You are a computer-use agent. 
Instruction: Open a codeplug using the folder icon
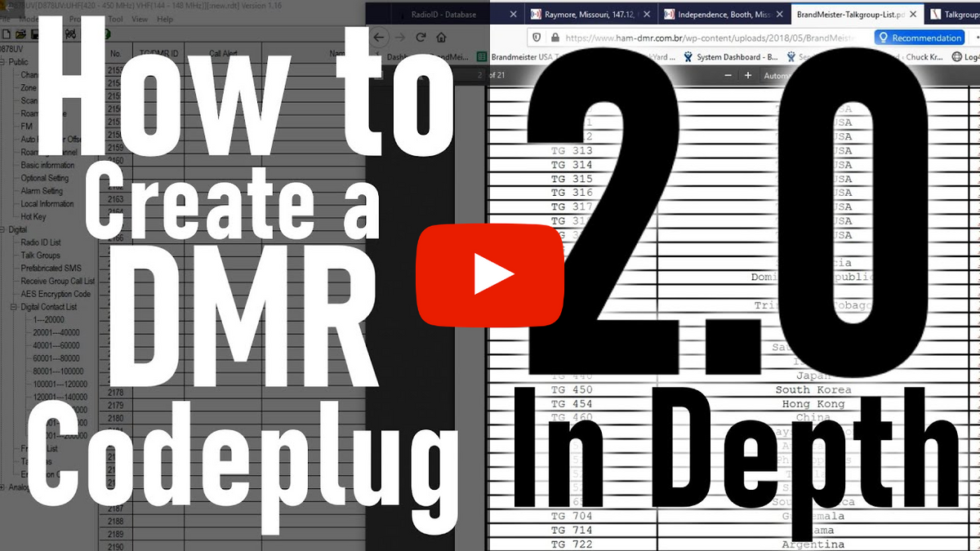tap(19, 34)
